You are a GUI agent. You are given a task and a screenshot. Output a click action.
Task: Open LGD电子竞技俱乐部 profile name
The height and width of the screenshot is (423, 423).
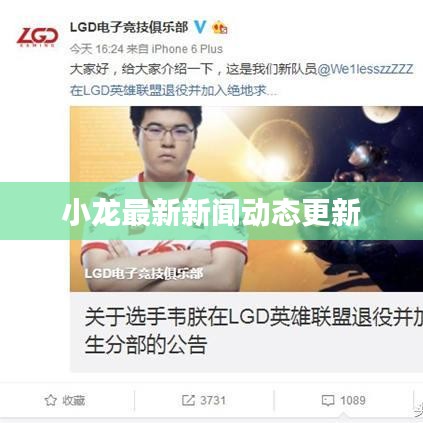tap(129, 27)
